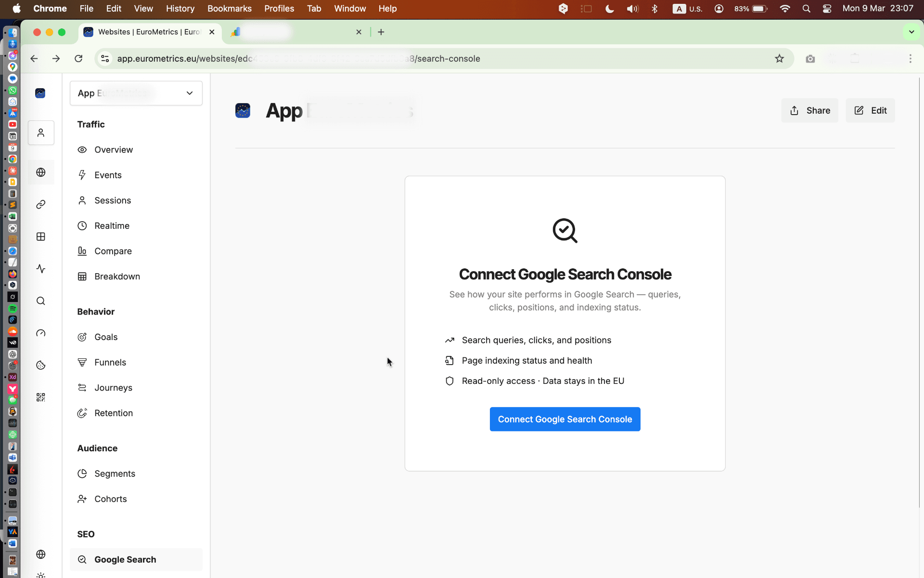The width and height of the screenshot is (924, 578).
Task: Open the Breakdown view
Action: pyautogui.click(x=136, y=276)
